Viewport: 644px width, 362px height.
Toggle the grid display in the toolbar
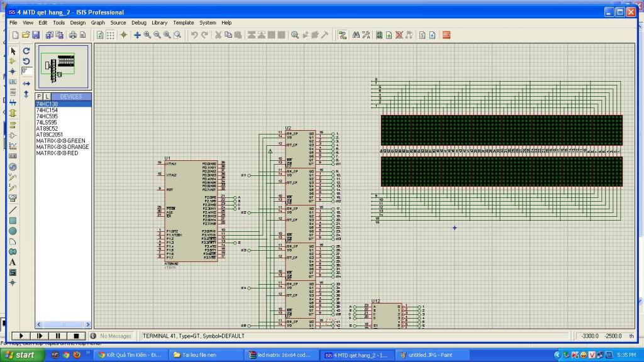click(111, 35)
